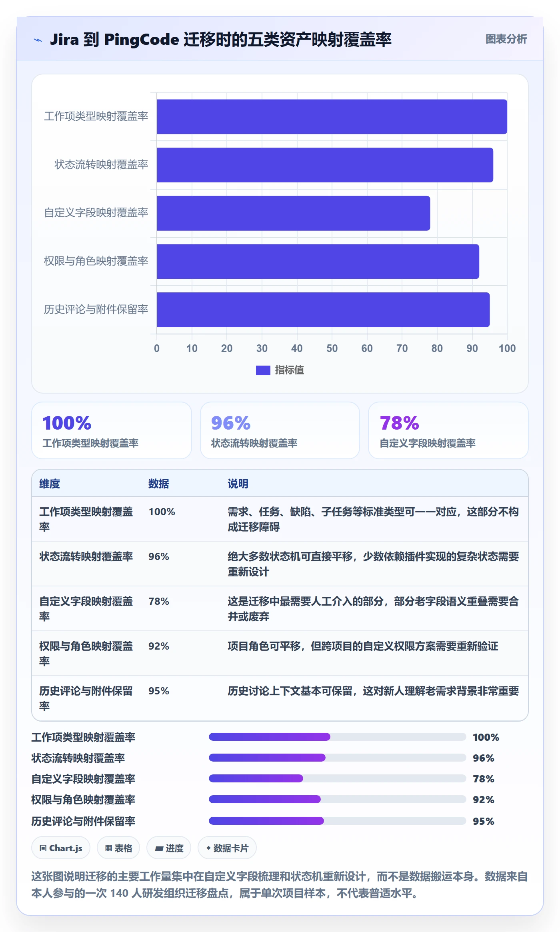The image size is (560, 932).
Task: Click the diamond icon inside the 数据卡片 tag
Action: [x=208, y=848]
